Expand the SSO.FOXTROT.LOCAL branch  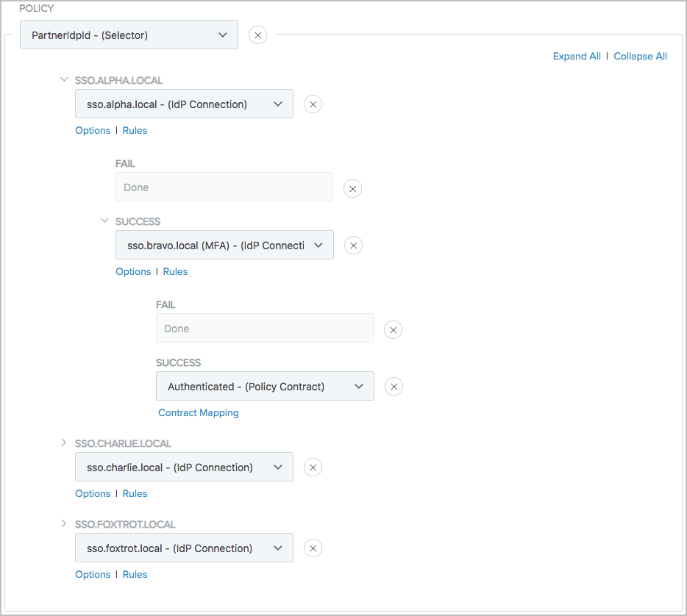point(64,523)
